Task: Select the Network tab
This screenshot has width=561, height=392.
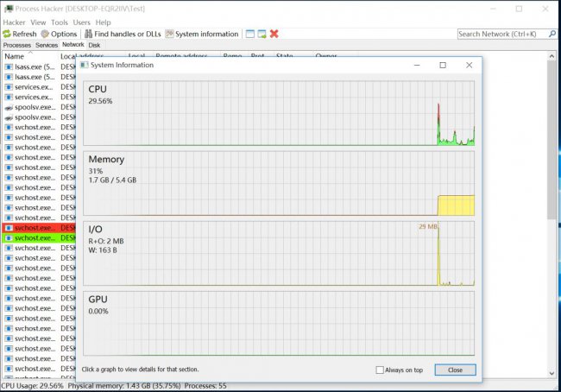Action: click(x=73, y=45)
